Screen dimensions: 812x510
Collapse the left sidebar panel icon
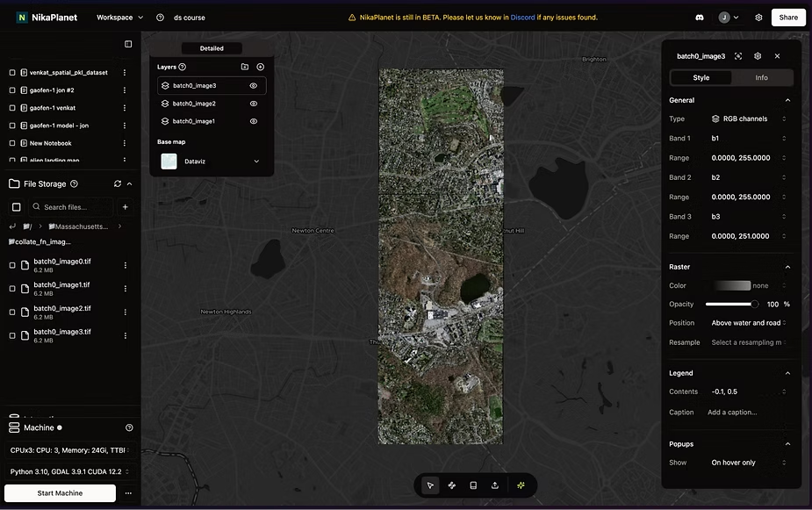pyautogui.click(x=128, y=44)
